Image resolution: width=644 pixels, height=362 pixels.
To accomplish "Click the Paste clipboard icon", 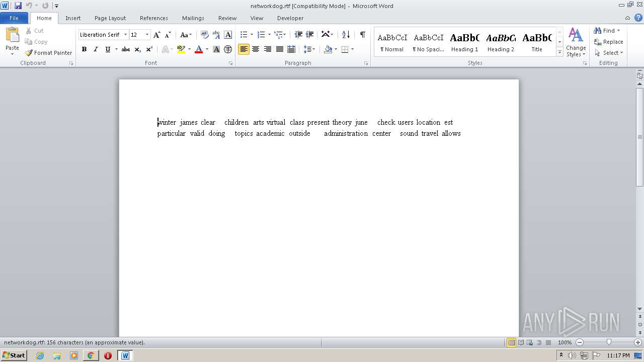I will pos(12,36).
